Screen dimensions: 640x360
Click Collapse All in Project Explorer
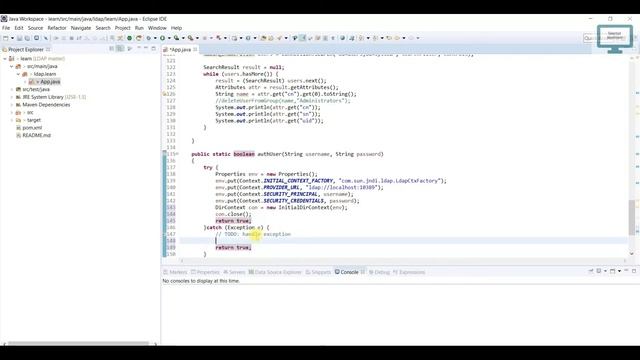pos(111,49)
